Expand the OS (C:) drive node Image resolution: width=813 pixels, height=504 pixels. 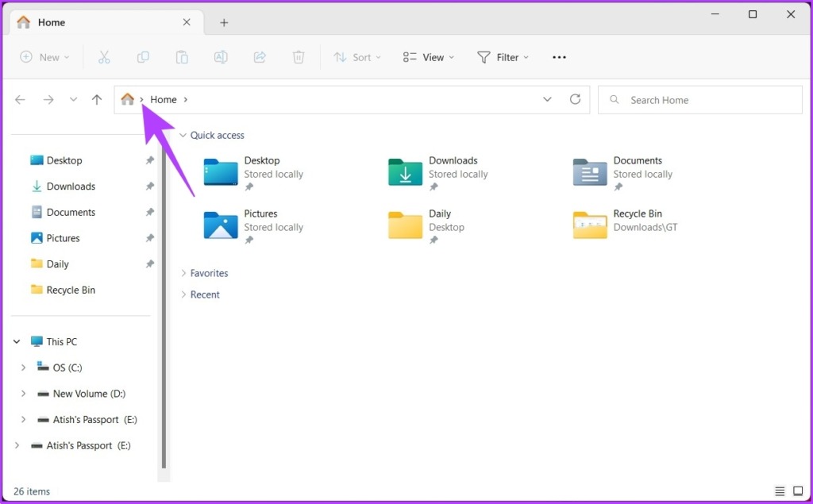point(23,367)
